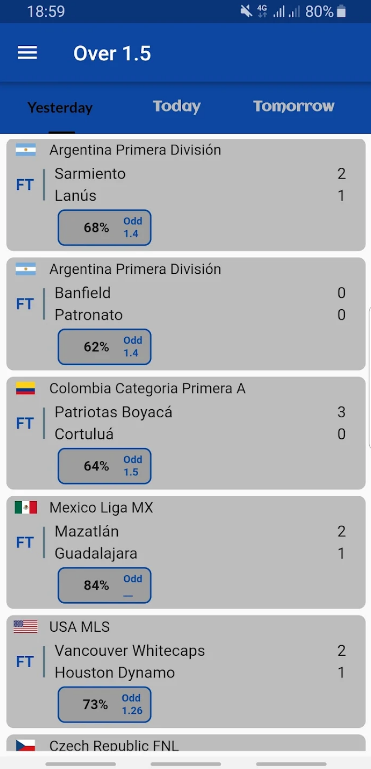
Task: Tap the battery status icon
Action: pos(341,11)
